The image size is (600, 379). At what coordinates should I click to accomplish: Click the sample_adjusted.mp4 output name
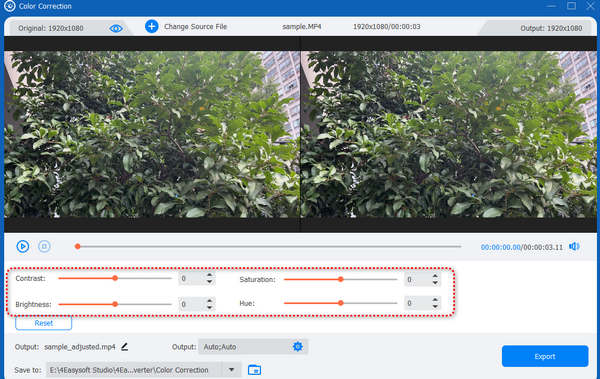pos(80,347)
